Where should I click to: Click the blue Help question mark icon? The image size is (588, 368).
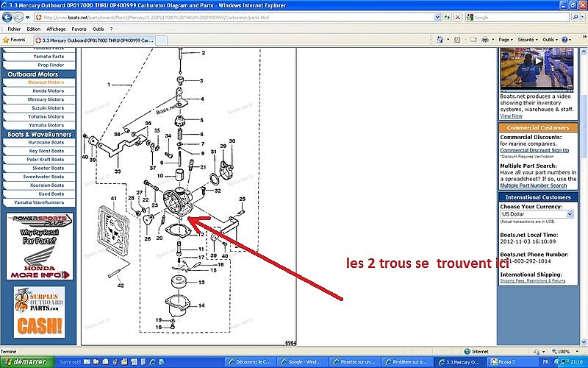point(564,40)
